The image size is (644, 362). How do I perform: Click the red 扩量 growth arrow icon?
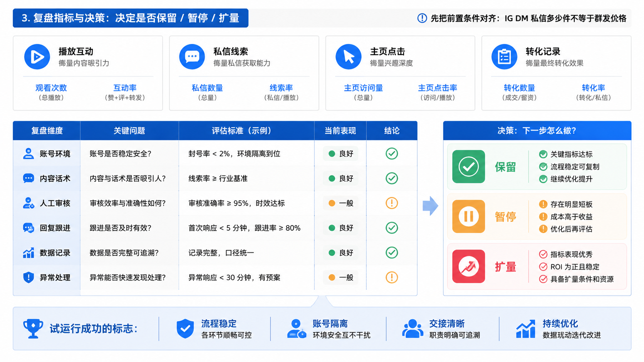pos(468,266)
